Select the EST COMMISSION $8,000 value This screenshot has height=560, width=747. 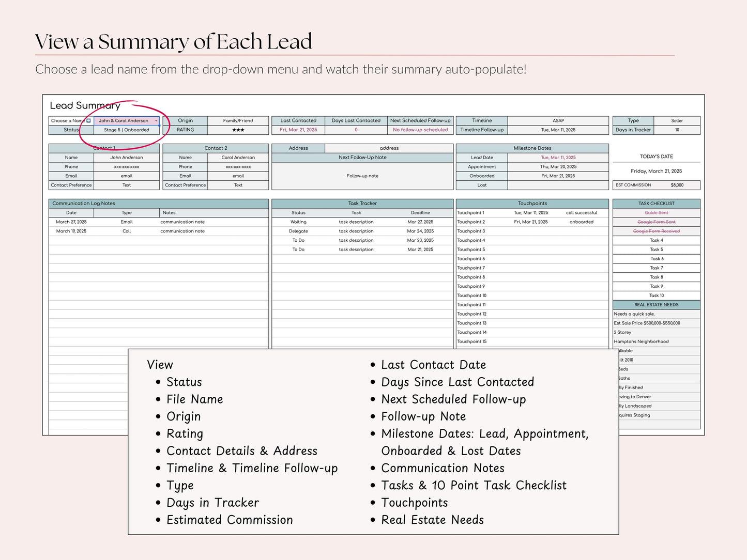tap(677, 185)
